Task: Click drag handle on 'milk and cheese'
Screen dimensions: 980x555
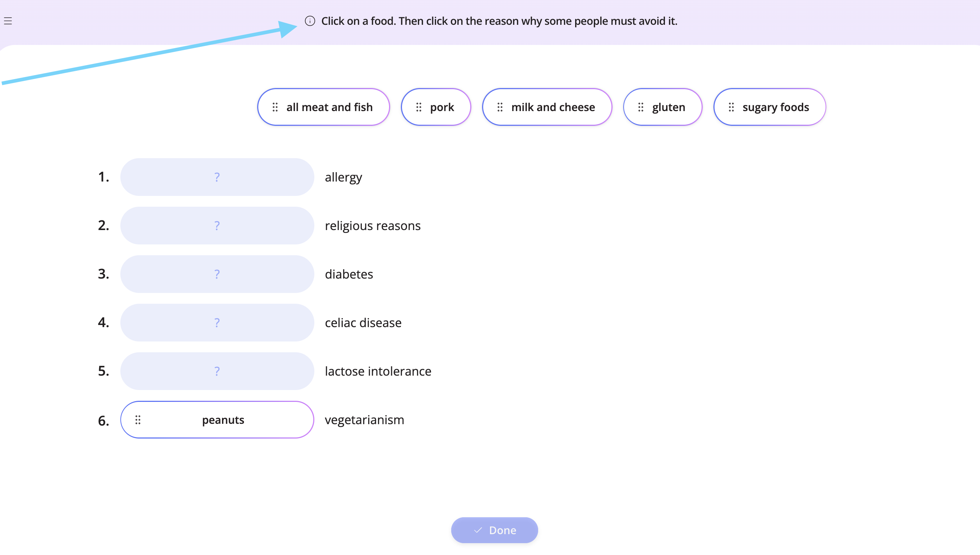Action: click(x=500, y=107)
